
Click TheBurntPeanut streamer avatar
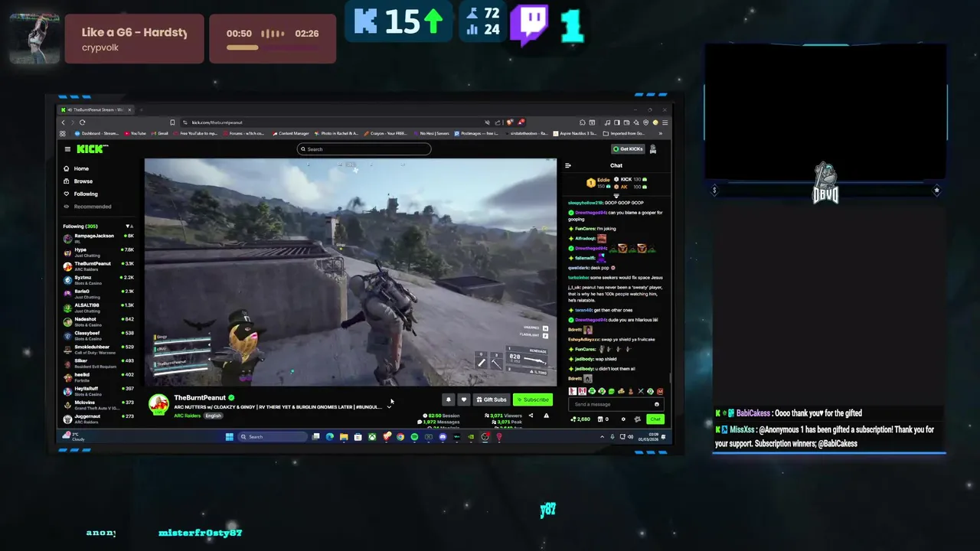[x=158, y=404]
